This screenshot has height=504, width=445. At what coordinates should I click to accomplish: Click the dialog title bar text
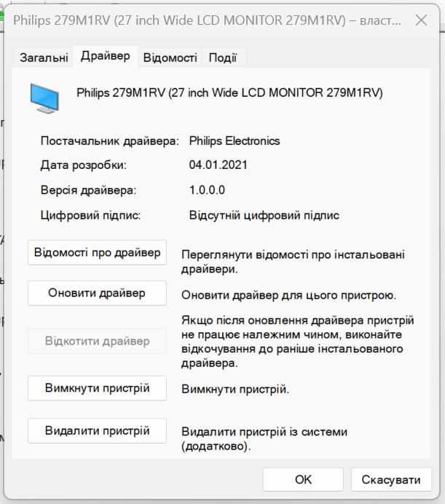click(204, 20)
